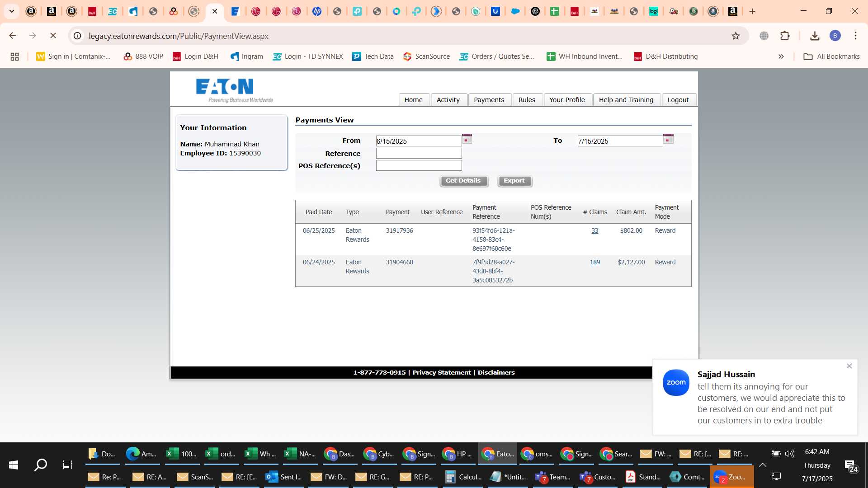Open Task View on the taskbar

pos(67,465)
